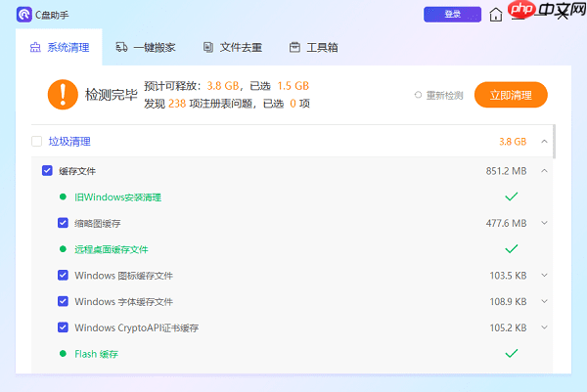This screenshot has width=587, height=392.
Task: Click the 垃圾清理 section title
Action: click(69, 142)
